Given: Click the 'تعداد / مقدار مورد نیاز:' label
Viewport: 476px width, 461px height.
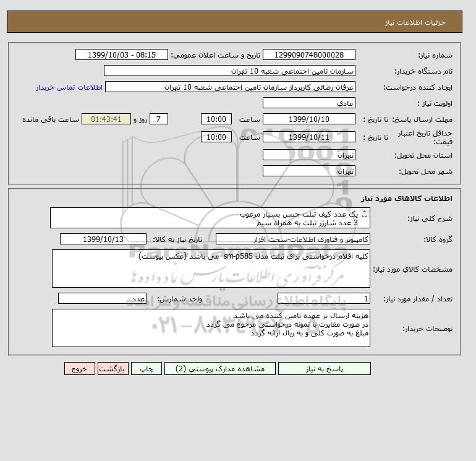Looking at the screenshot, I should pyautogui.click(x=418, y=299).
